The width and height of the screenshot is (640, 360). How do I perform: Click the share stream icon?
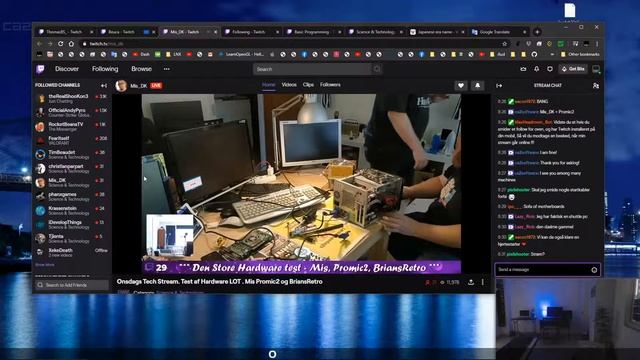pos(471,282)
